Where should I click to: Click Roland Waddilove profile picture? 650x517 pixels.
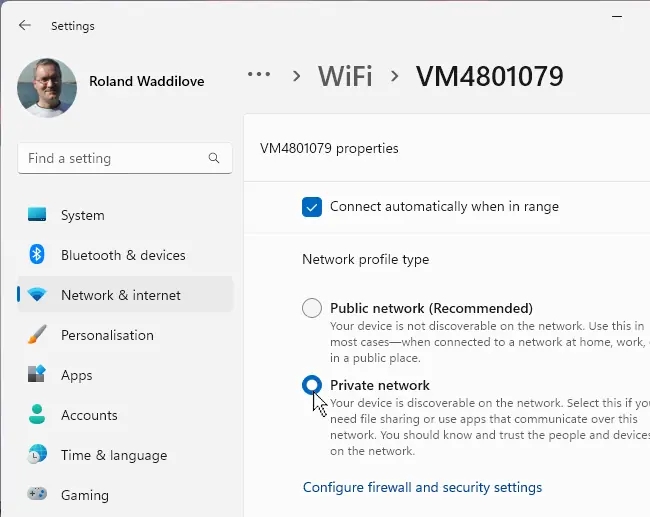(47, 87)
